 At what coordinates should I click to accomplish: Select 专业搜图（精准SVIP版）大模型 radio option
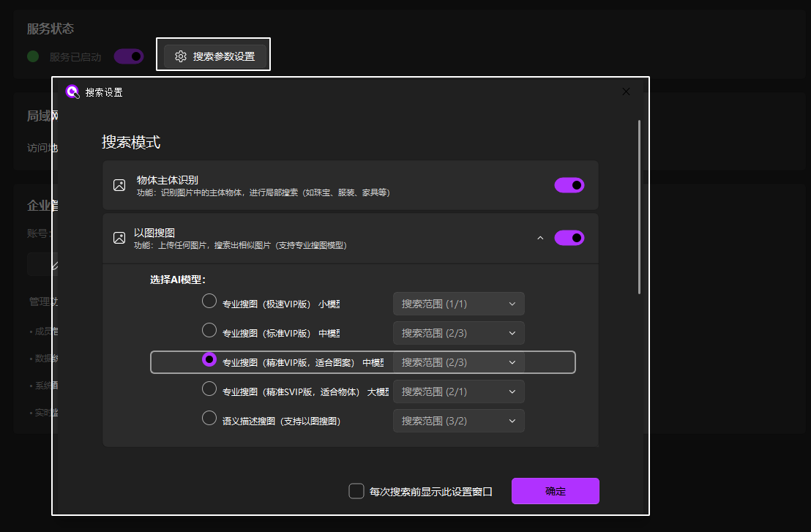tap(209, 389)
